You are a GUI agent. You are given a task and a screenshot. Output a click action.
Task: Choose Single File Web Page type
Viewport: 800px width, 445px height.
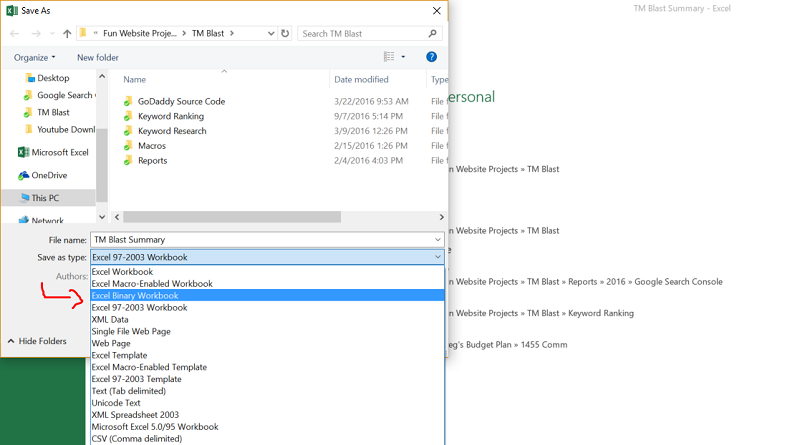pos(267,331)
